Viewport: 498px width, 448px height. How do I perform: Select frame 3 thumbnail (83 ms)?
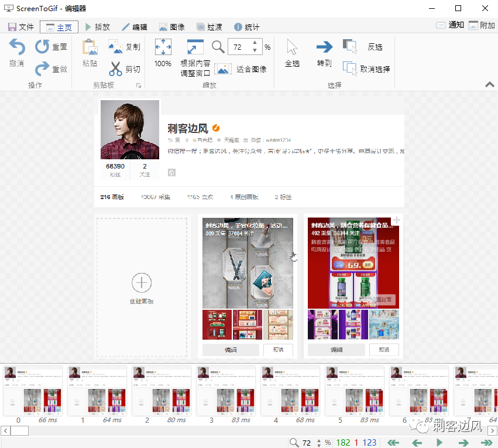click(226, 391)
